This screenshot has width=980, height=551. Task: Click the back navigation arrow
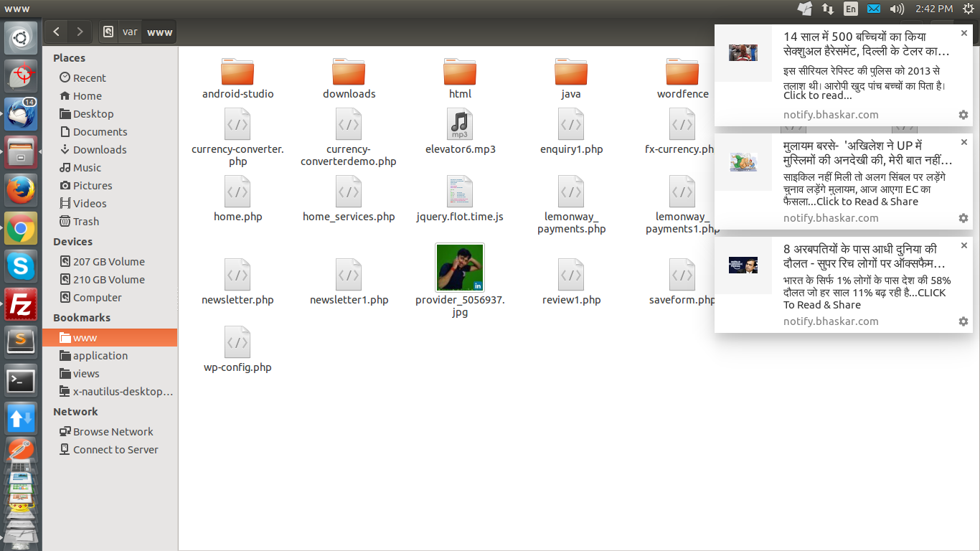pyautogui.click(x=56, y=32)
